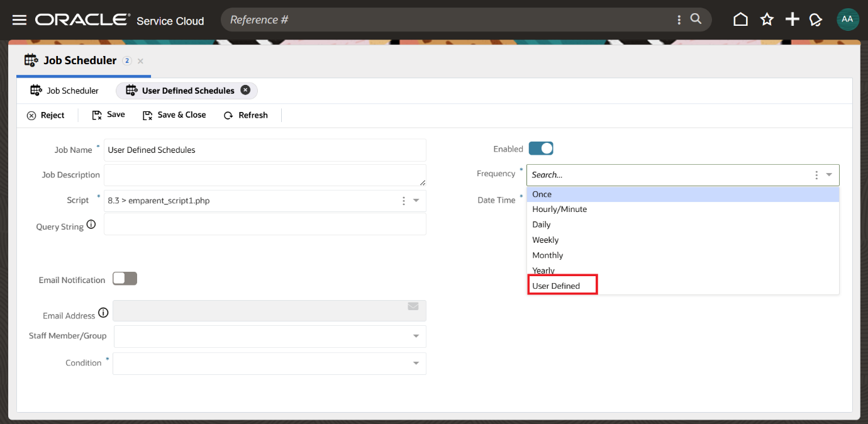The image size is (868, 424).
Task: Switch to User Defined Schedules subtab
Action: [187, 91]
